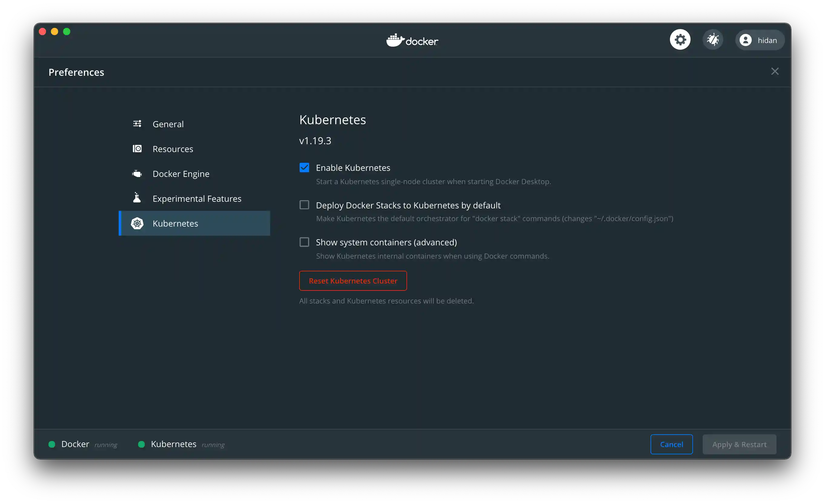Screen dimensions: 825x504
Task: Select the General sidebar icon
Action: [137, 124]
